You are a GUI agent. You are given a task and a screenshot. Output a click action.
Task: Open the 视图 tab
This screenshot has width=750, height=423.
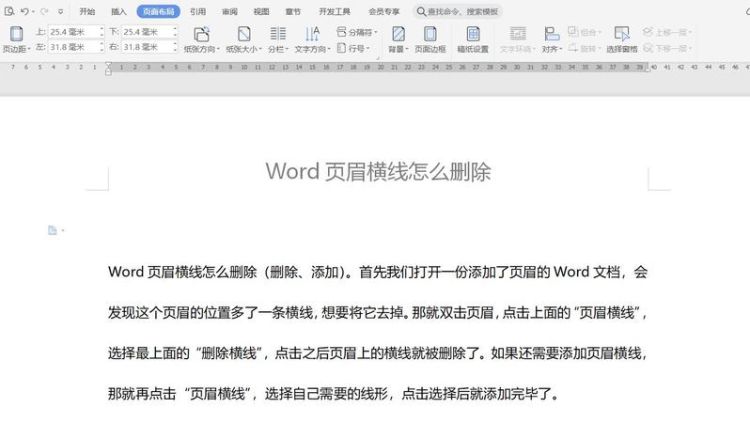click(x=261, y=11)
